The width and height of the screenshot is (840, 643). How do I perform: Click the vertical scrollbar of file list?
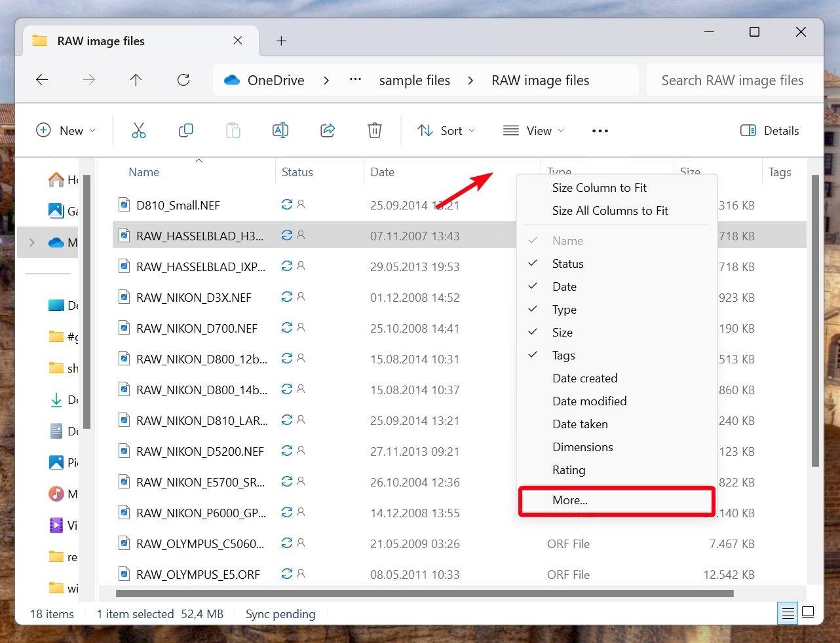815,321
